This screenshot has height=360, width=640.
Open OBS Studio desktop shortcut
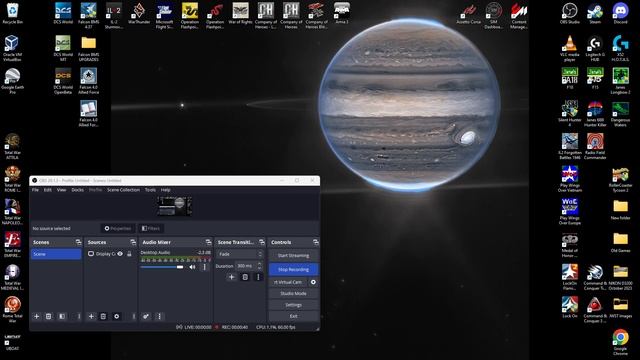point(569,13)
